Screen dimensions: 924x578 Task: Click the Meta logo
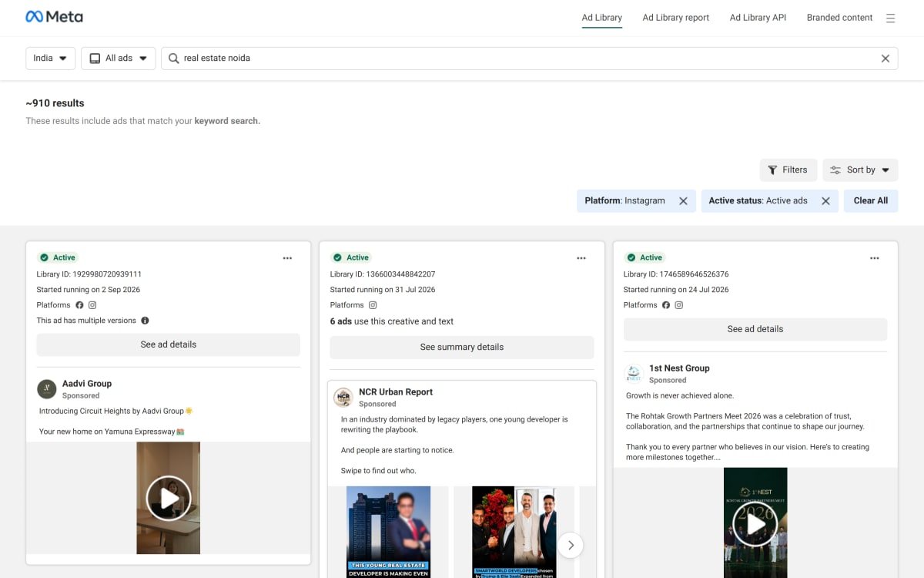tap(54, 16)
